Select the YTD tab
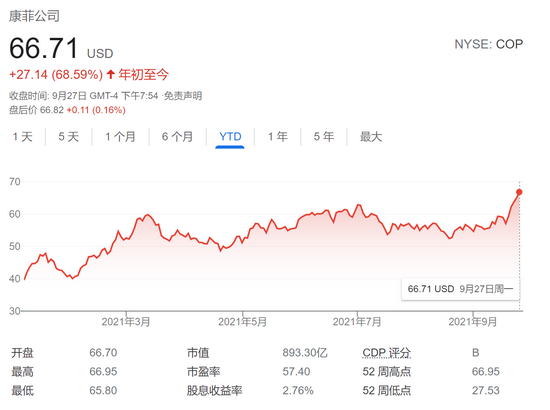The image size is (550, 410). (230, 136)
